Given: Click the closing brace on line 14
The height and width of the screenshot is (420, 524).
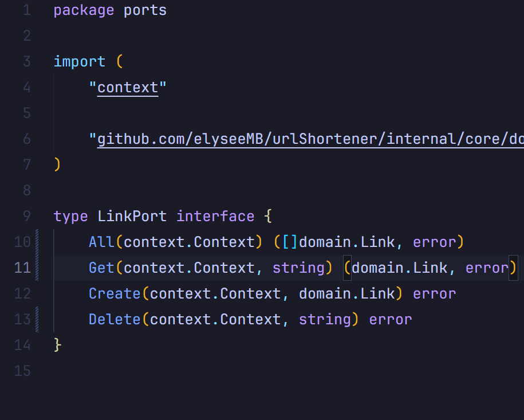Looking at the screenshot, I should [57, 345].
